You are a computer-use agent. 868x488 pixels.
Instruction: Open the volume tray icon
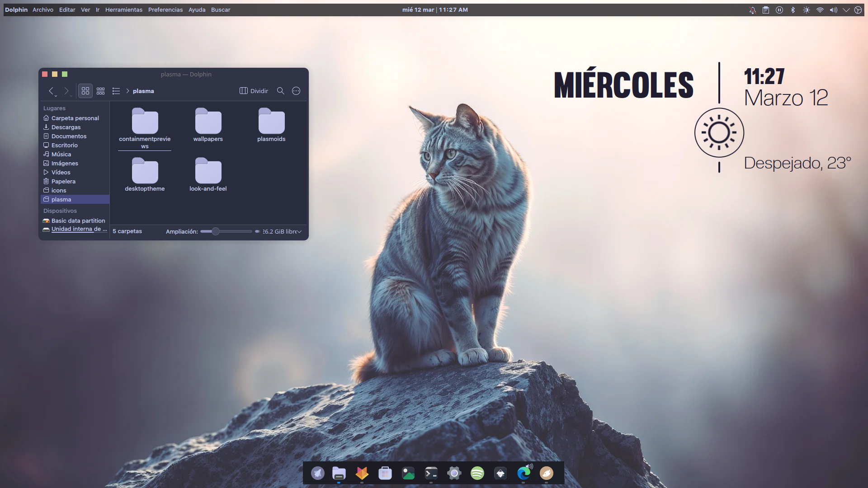834,10
